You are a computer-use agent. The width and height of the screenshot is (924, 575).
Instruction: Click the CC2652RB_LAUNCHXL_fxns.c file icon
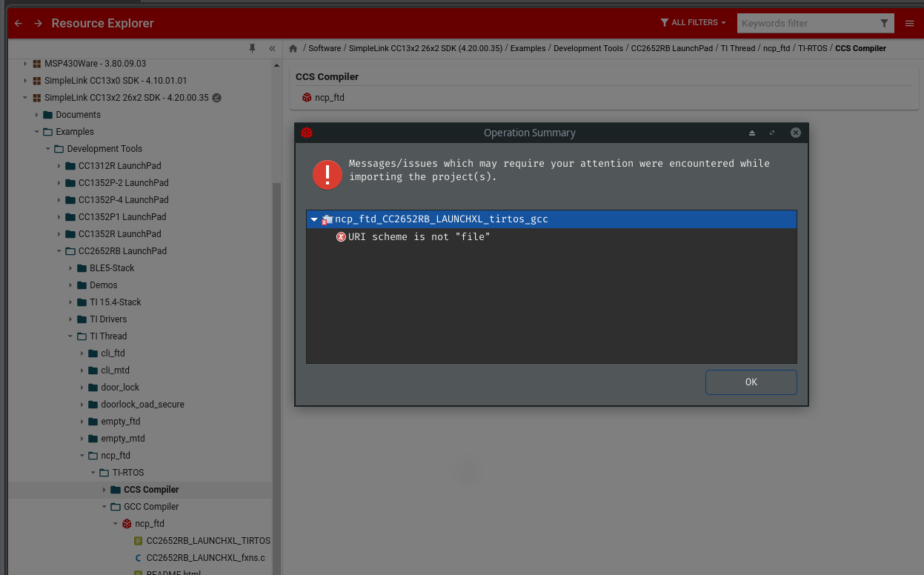tap(139, 558)
